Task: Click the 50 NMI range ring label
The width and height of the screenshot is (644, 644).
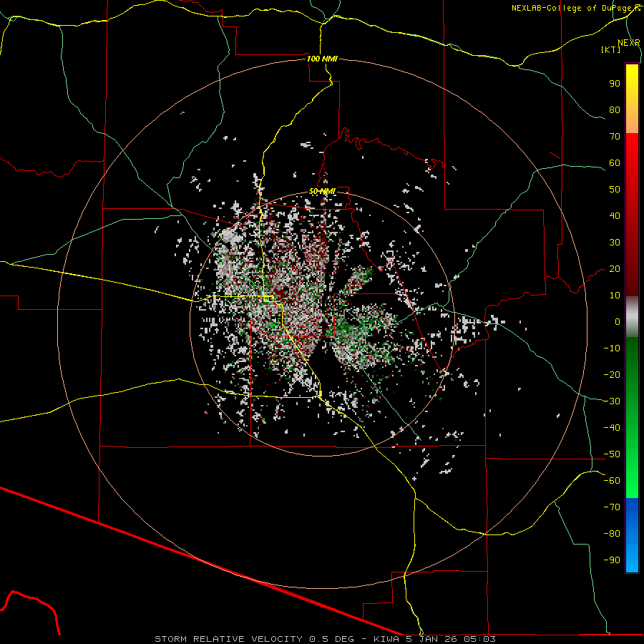Action: click(322, 191)
